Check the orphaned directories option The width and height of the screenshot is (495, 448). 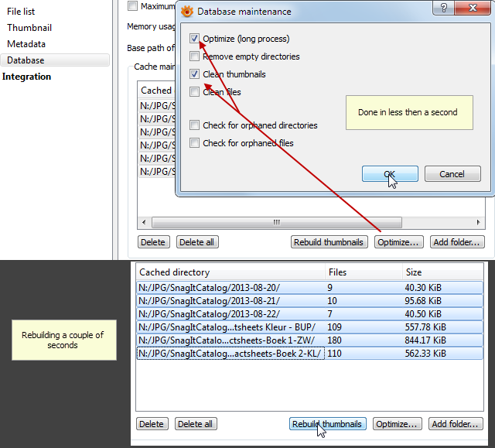click(194, 125)
